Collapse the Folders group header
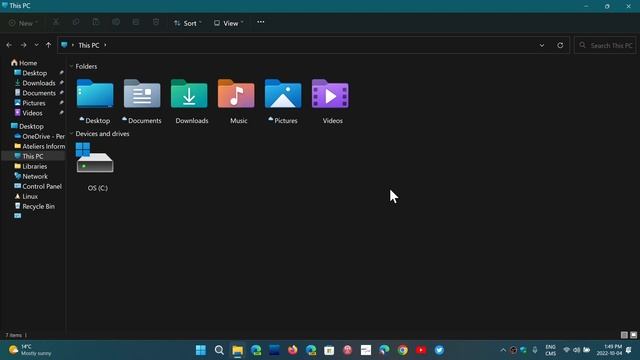Viewport: 640px width, 360px height. (x=71, y=66)
